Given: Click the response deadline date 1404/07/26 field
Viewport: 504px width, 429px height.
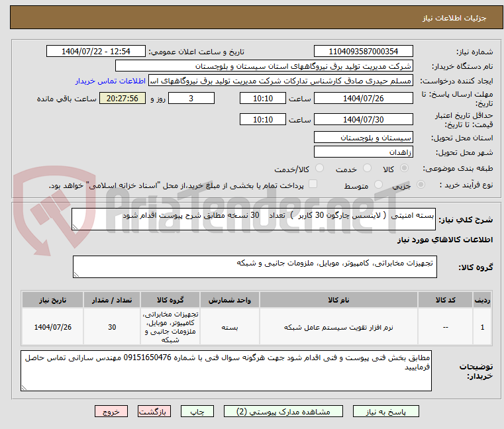Looking at the screenshot, I should coord(363,99).
